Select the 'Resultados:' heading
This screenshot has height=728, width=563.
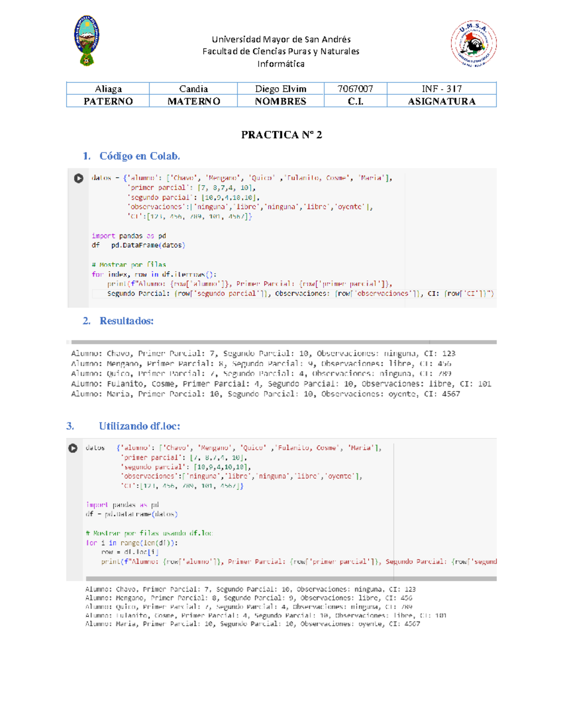click(x=126, y=321)
